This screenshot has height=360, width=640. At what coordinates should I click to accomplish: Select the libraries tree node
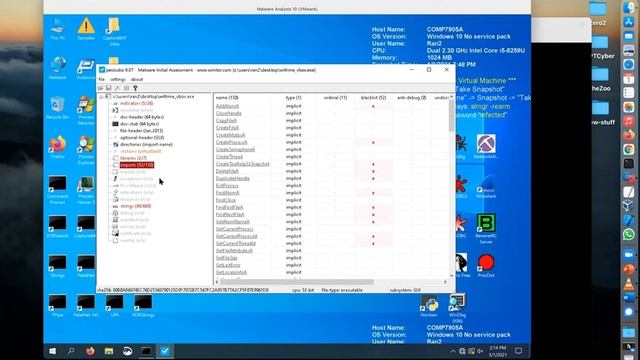(x=133, y=158)
